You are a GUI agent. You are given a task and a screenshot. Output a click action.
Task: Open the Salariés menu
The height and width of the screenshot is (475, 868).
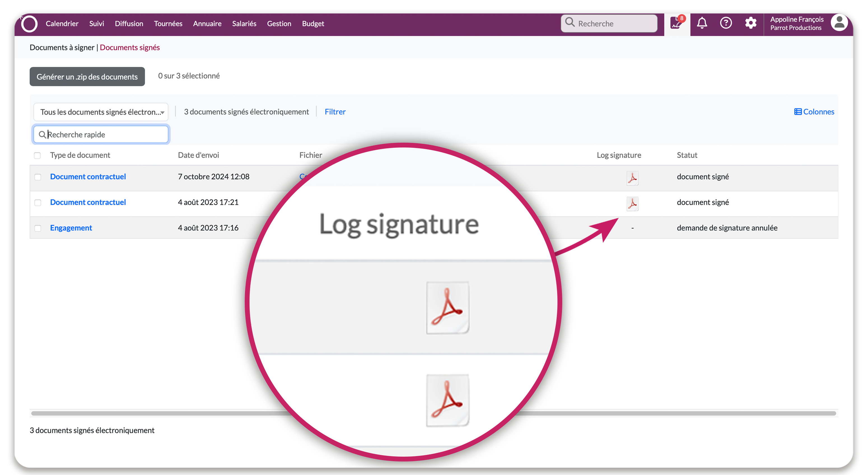(x=244, y=24)
